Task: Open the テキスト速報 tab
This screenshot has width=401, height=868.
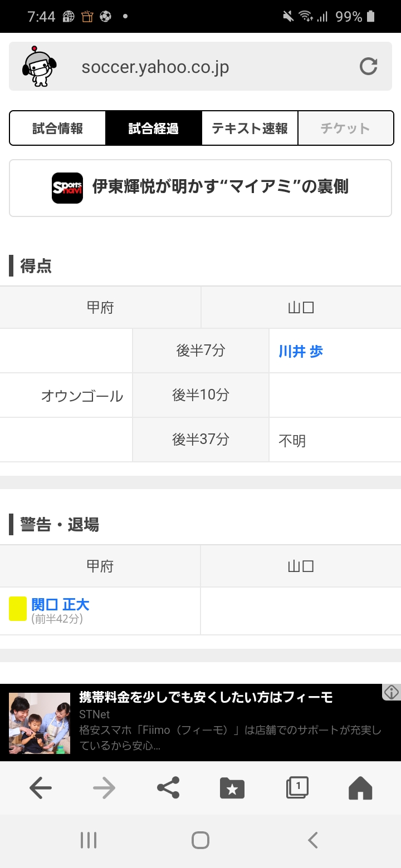Action: pos(250,129)
